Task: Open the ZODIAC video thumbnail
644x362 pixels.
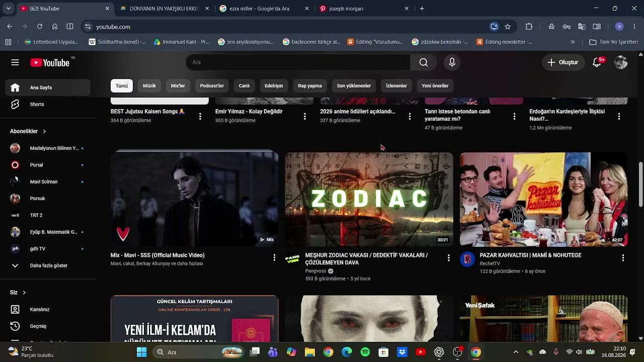Action: (369, 199)
